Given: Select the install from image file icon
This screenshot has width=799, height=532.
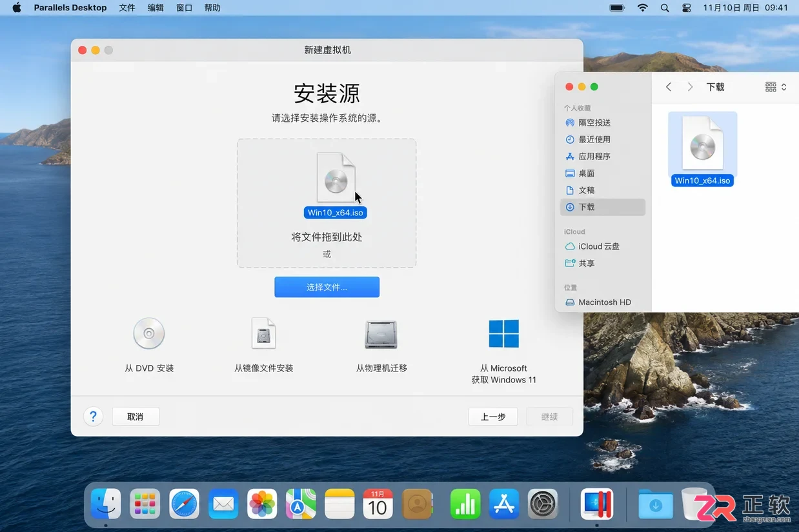Looking at the screenshot, I should click(263, 334).
